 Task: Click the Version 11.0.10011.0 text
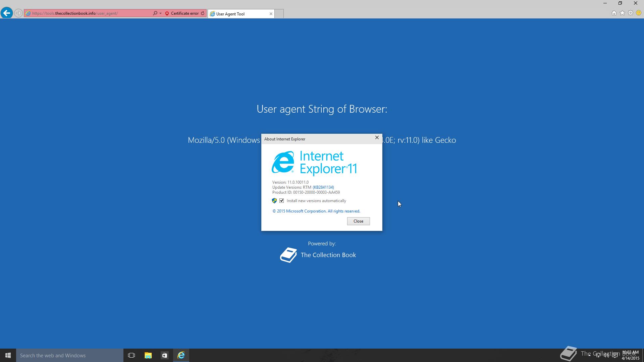tap(290, 182)
